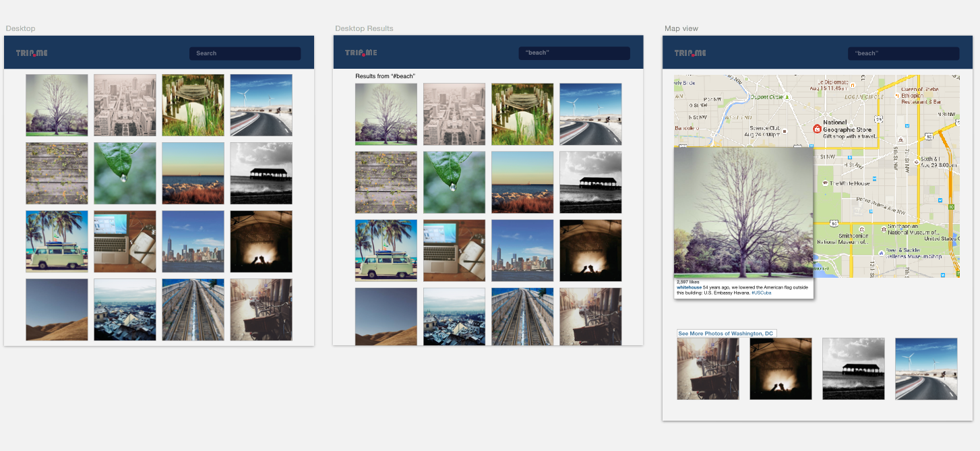980x451 pixels.
Task: Open the large tree photo popup on map
Action: pos(743,212)
